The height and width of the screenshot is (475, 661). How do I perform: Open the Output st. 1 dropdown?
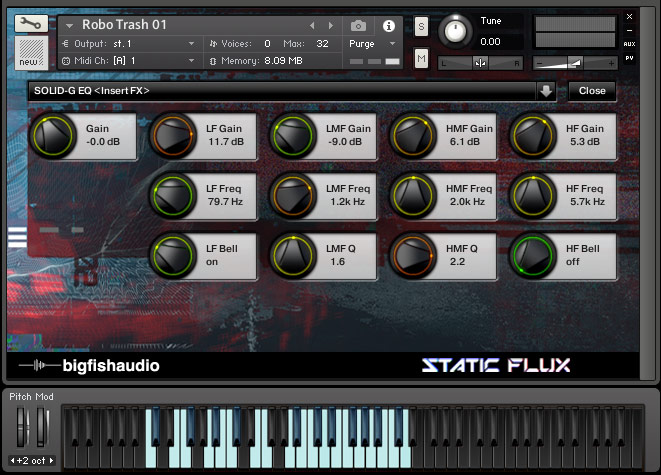191,43
